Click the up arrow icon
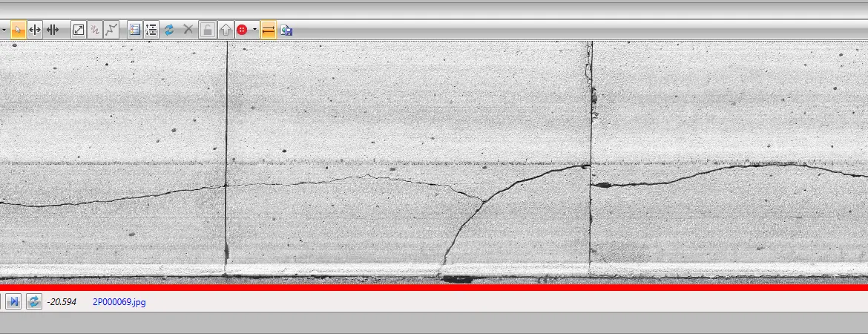 click(x=226, y=30)
